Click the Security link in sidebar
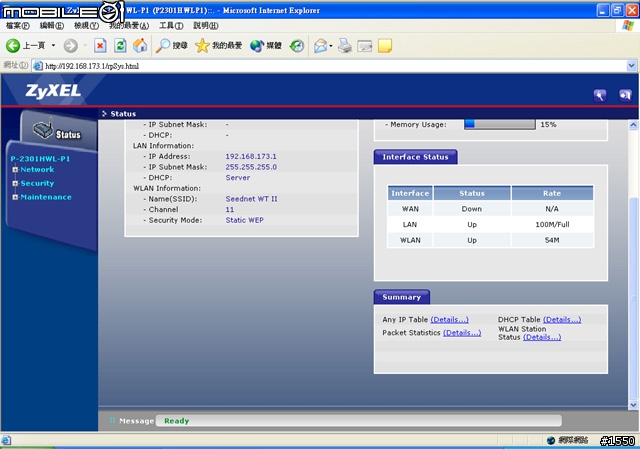Viewport: 640px width, 449px height. coord(37,183)
